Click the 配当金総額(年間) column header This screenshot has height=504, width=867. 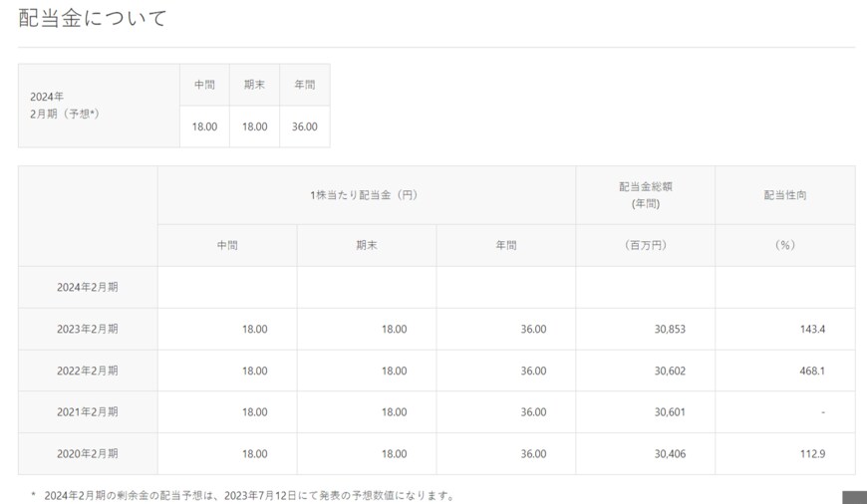(x=645, y=194)
